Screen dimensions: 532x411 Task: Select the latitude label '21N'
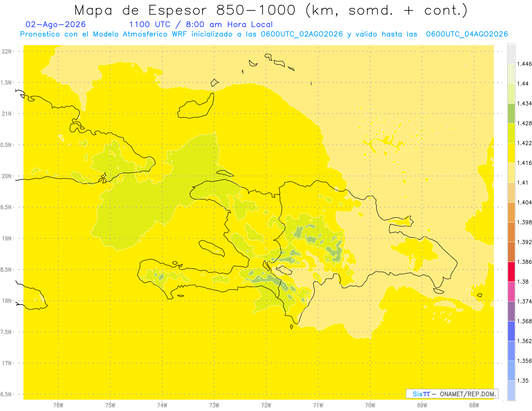coord(7,114)
